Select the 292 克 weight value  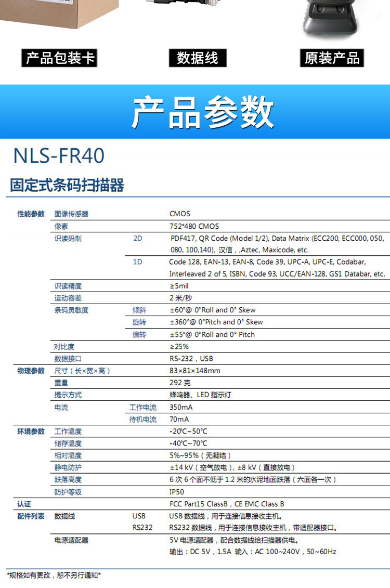pos(180,383)
